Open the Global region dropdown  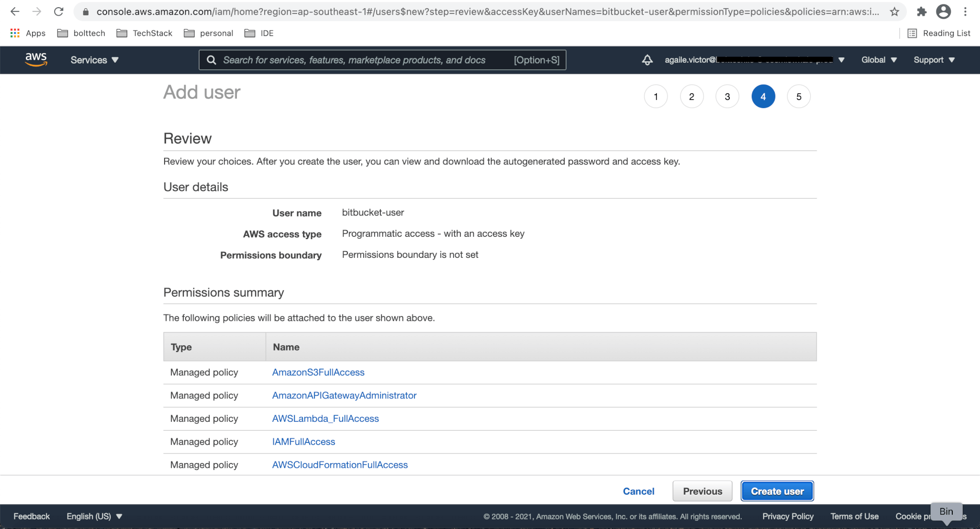pos(879,60)
